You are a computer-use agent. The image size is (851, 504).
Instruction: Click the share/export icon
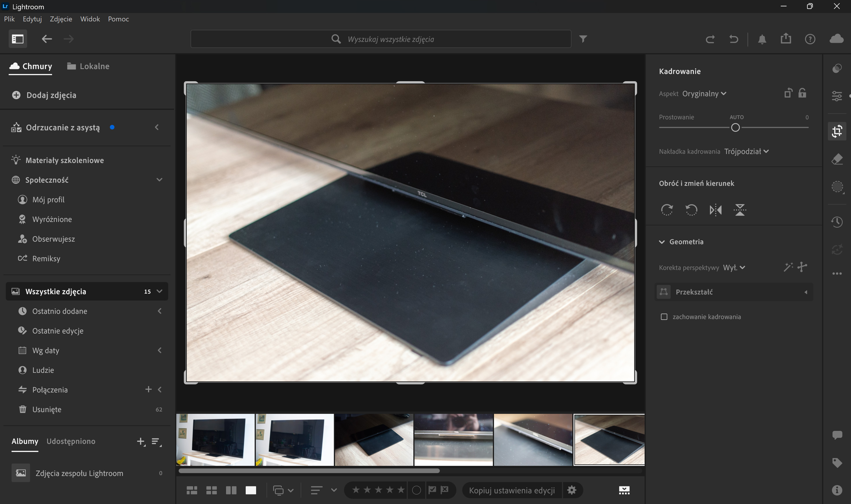click(786, 39)
